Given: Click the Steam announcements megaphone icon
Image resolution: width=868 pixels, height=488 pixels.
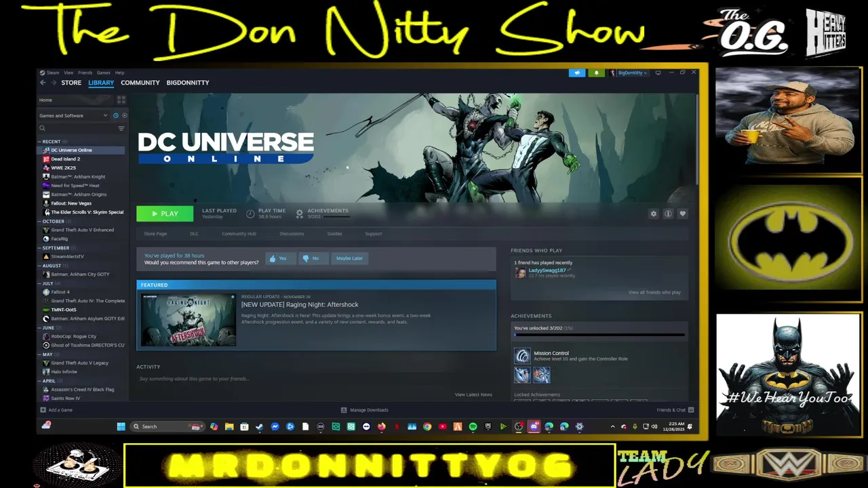Looking at the screenshot, I should pyautogui.click(x=577, y=73).
